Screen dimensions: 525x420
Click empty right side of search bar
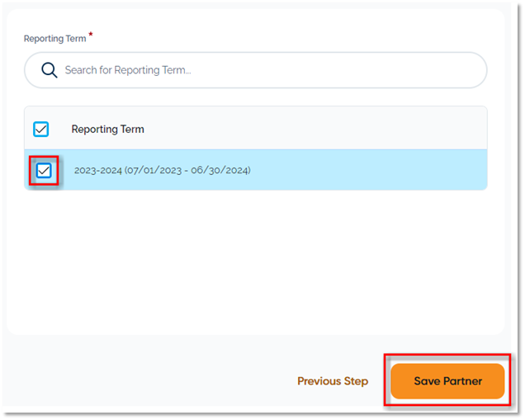click(x=371, y=70)
